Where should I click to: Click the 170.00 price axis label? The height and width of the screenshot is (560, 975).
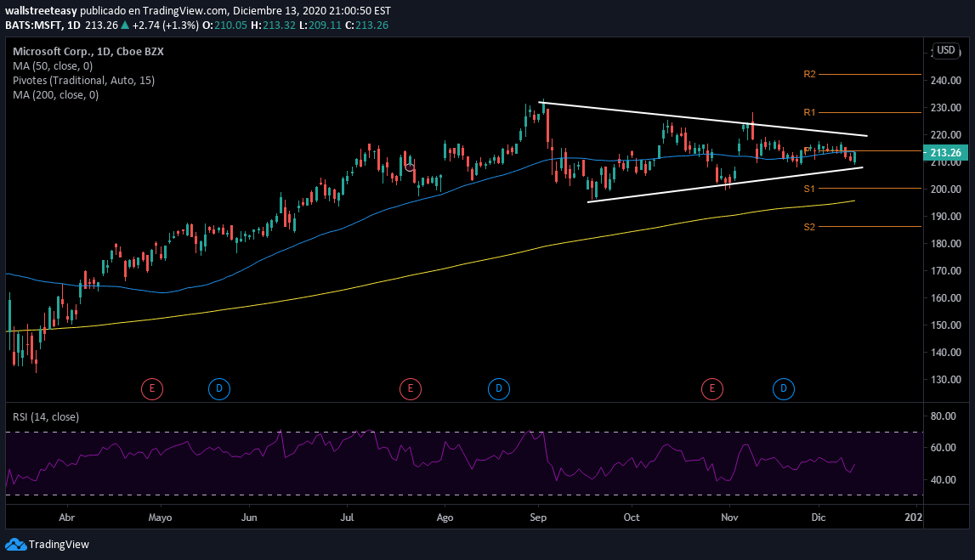946,271
